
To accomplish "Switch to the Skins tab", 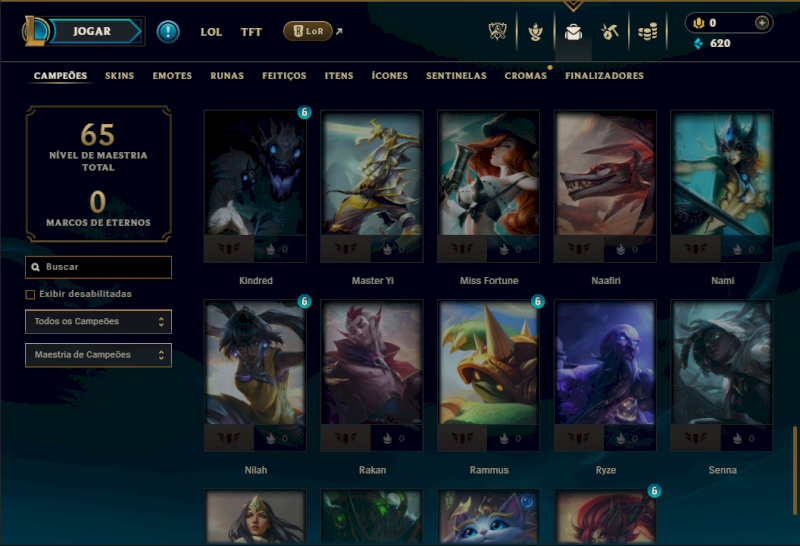I will tap(119, 76).
